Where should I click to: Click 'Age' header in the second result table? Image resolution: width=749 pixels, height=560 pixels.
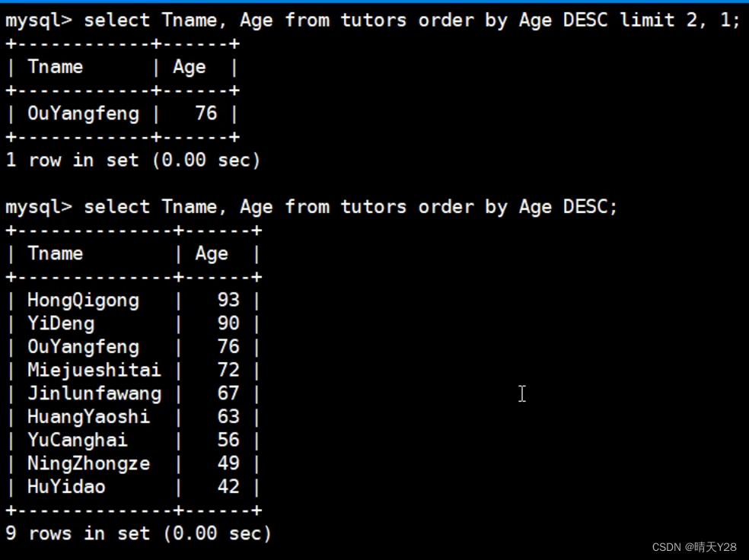coord(212,254)
